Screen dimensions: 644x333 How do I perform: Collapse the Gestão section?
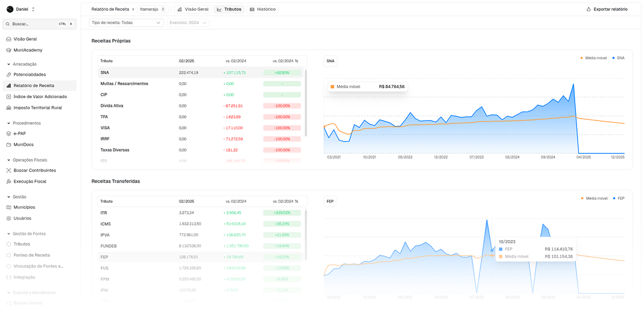coord(17,196)
